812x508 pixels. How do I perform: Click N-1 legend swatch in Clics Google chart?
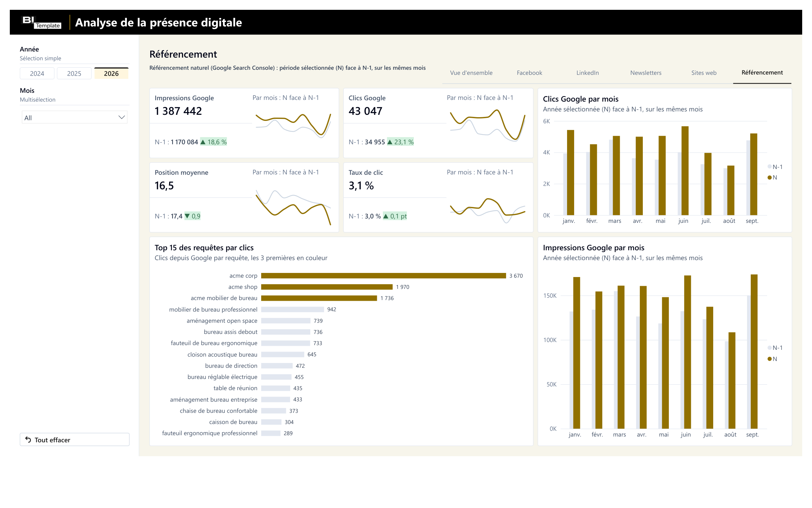(769, 167)
